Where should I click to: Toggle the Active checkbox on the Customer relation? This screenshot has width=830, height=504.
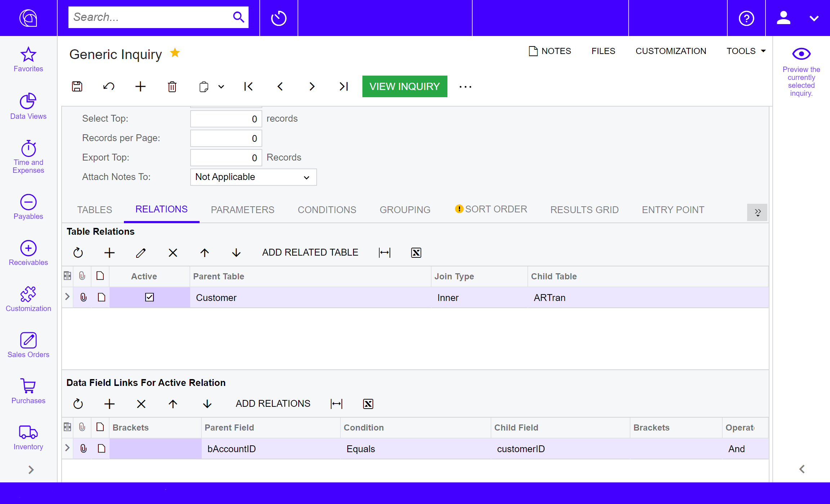pos(150,297)
